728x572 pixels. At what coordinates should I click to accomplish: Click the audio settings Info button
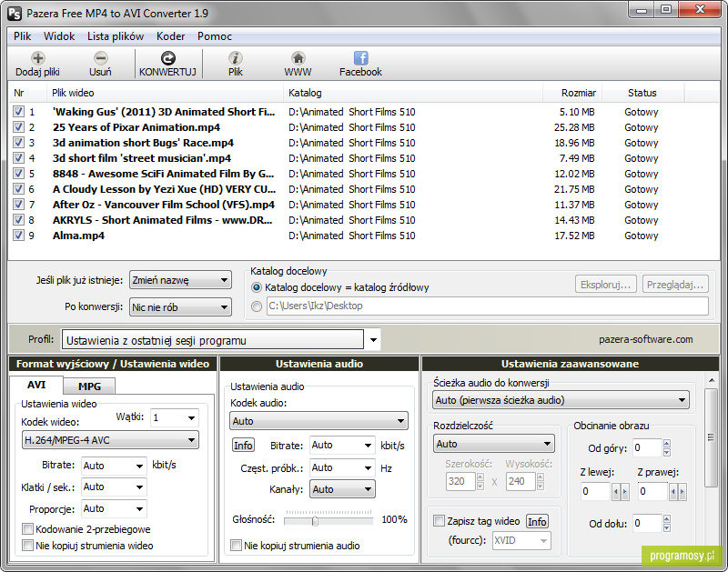[243, 446]
